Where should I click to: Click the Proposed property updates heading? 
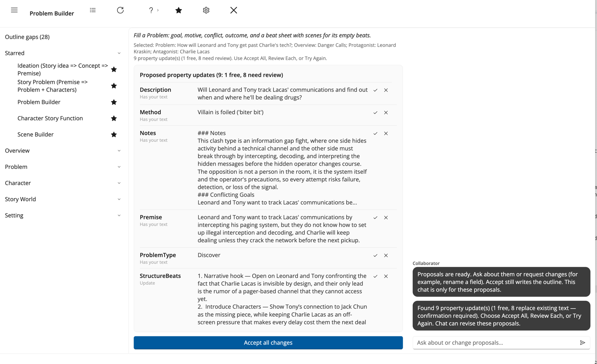coord(211,75)
